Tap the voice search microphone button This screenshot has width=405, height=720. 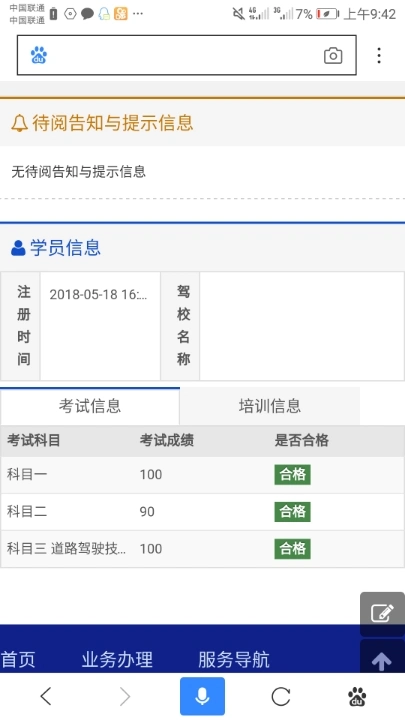point(202,696)
